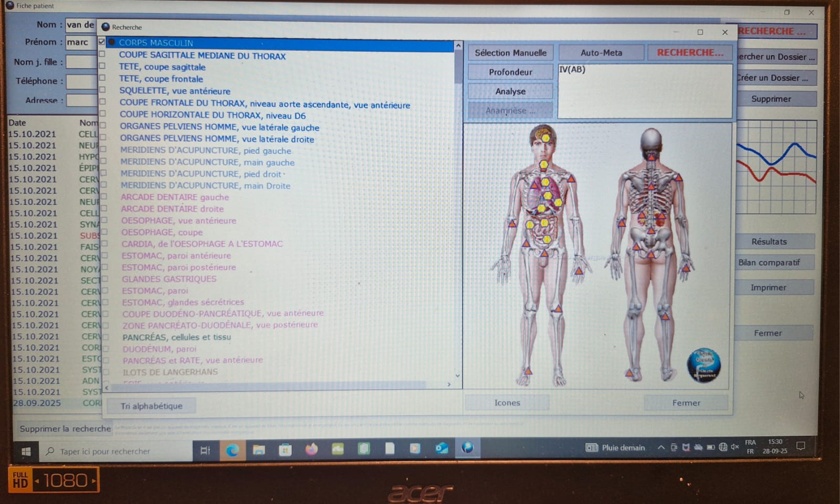
Task: Click the horizontal scrollbar right arrow
Action: (x=449, y=384)
